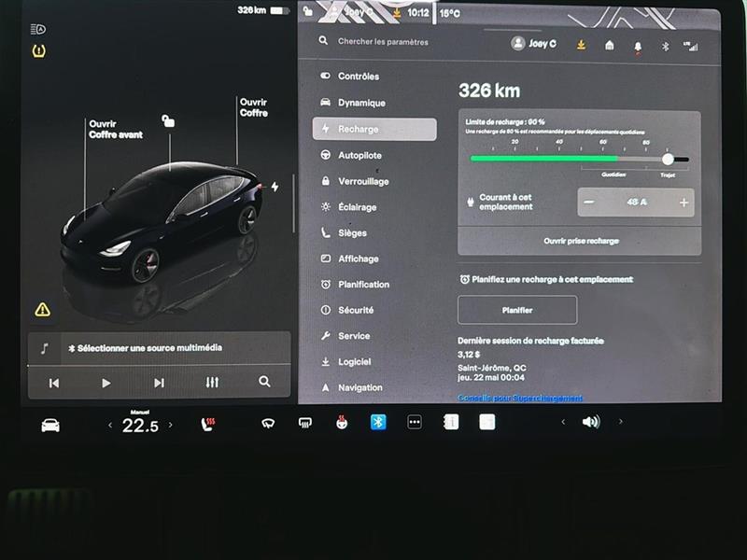Image resolution: width=747 pixels, height=560 pixels.
Task: Open the Logiciel menu
Action: (x=345, y=362)
